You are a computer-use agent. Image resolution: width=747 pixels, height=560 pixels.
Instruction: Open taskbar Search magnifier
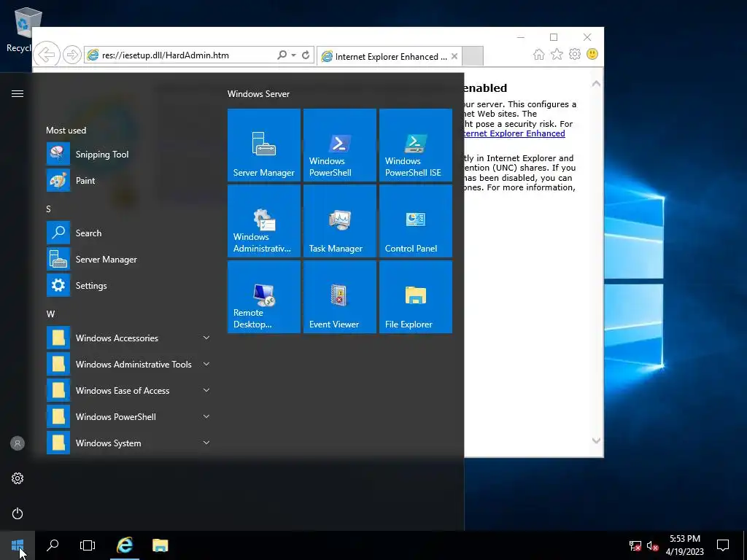tap(53, 545)
